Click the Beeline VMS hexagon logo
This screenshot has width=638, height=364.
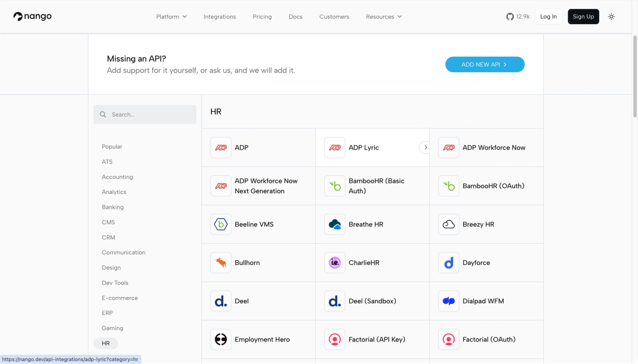[221, 225]
